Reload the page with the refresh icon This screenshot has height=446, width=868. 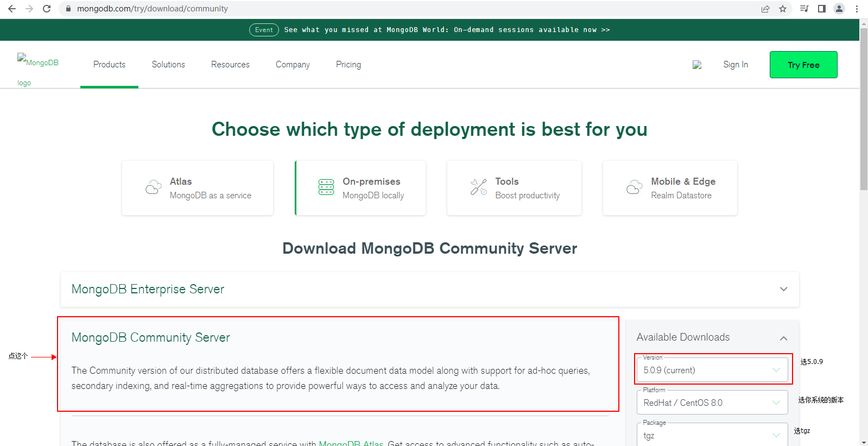pos(47,9)
